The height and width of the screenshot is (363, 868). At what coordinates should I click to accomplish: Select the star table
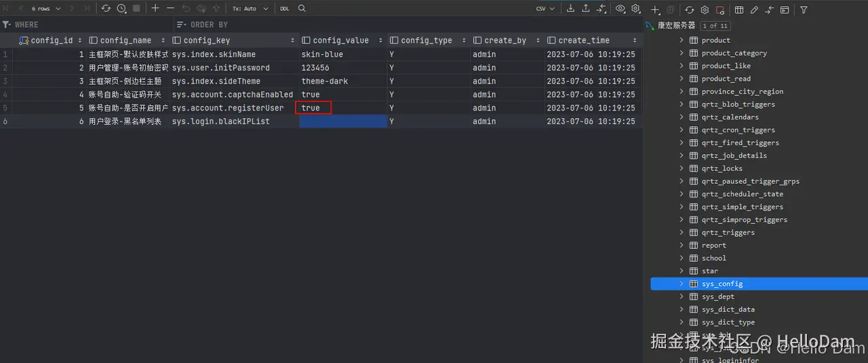pos(709,271)
